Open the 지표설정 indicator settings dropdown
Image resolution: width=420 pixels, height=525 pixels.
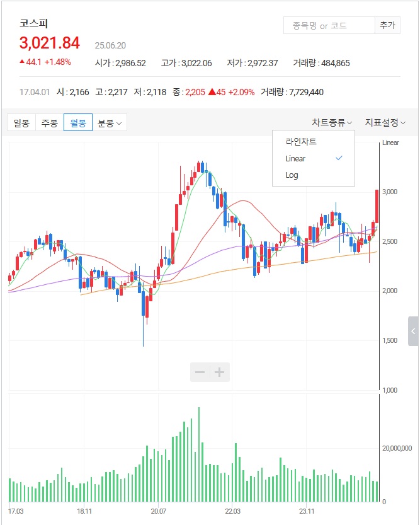385,122
